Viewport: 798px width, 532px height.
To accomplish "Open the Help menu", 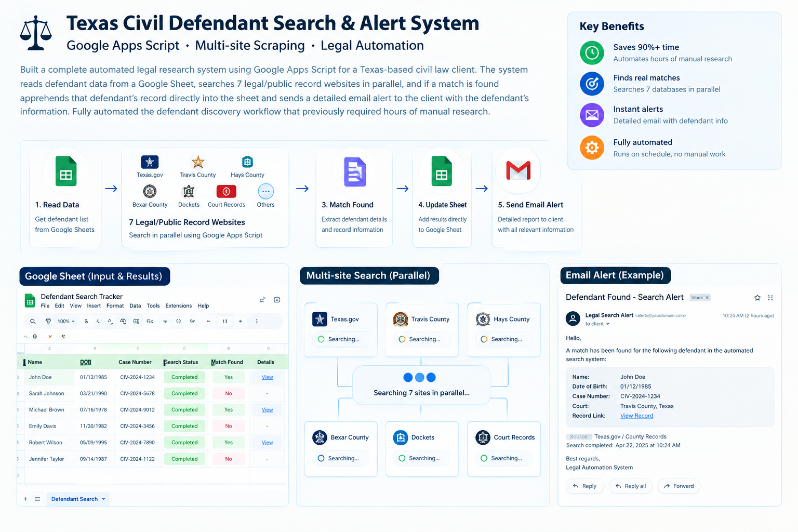I will (203, 306).
